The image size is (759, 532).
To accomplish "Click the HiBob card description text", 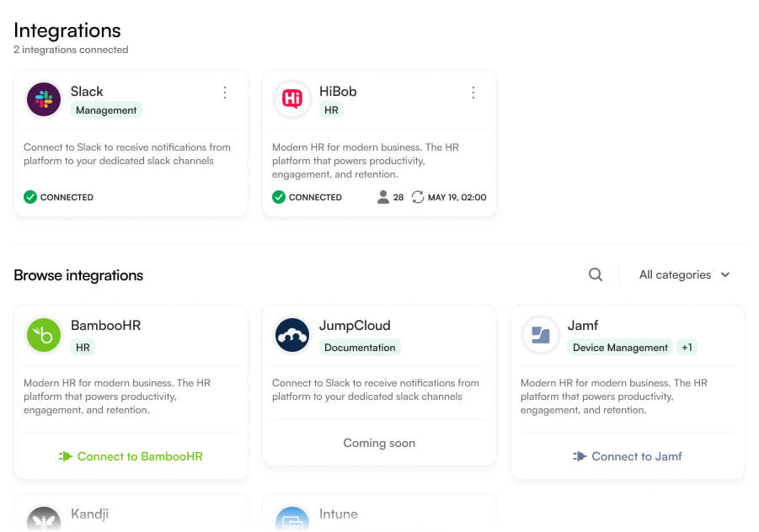I will pos(365,161).
